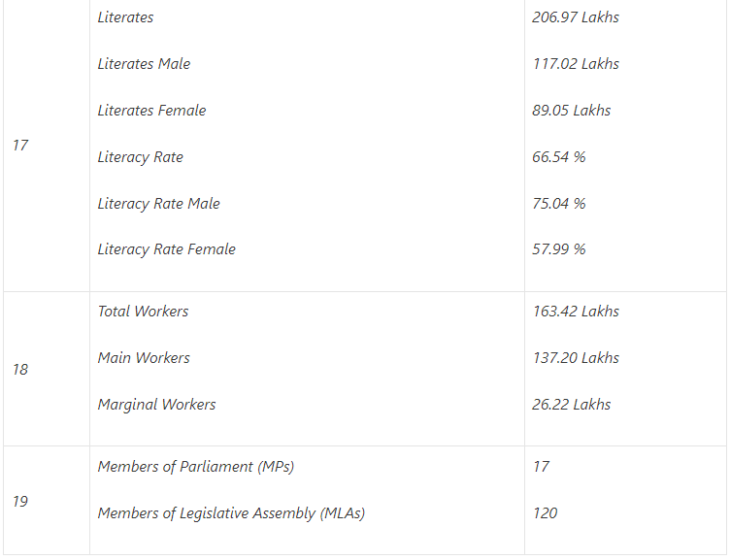Select the 75.04 % value
The height and width of the screenshot is (560, 730).
tap(558, 204)
